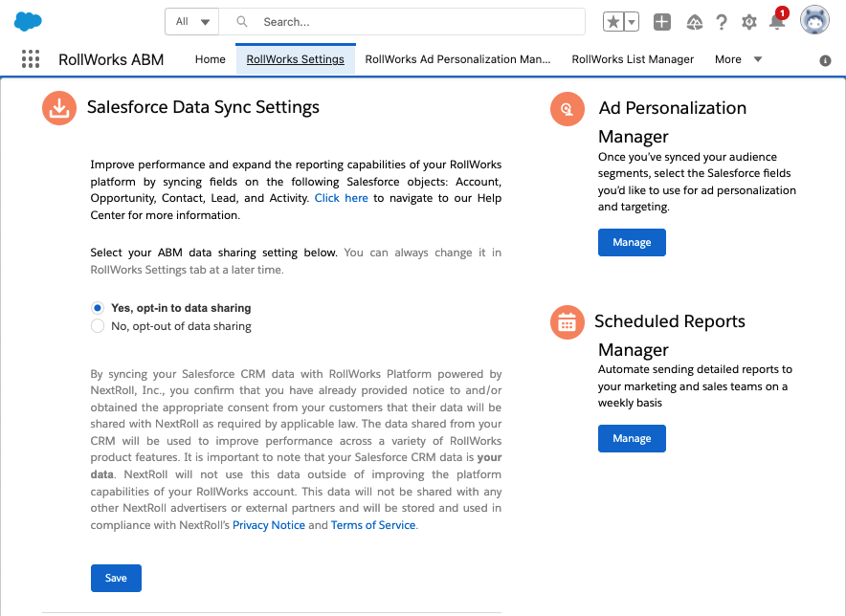The height and width of the screenshot is (616, 846).
Task: Open Global Actions plus icon
Action: click(x=662, y=22)
